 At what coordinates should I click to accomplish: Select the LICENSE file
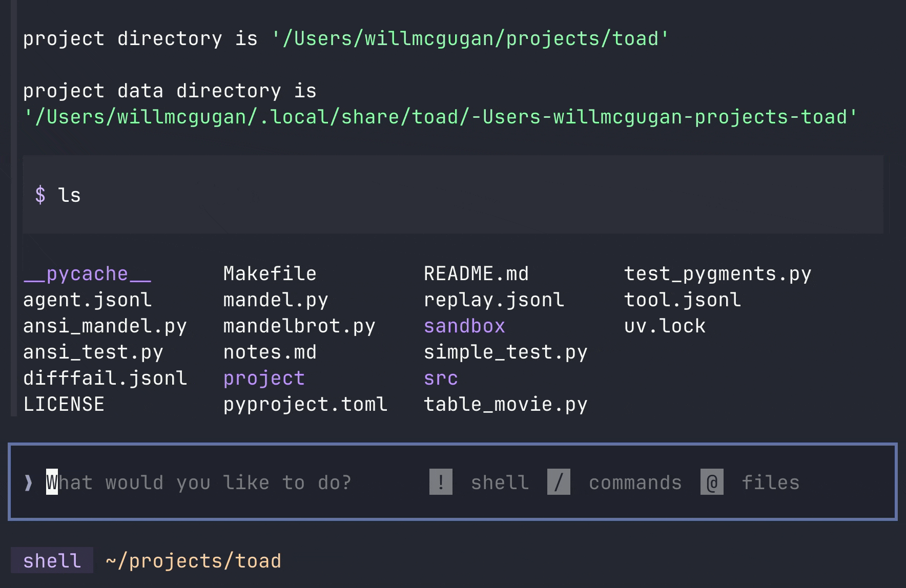(x=63, y=404)
